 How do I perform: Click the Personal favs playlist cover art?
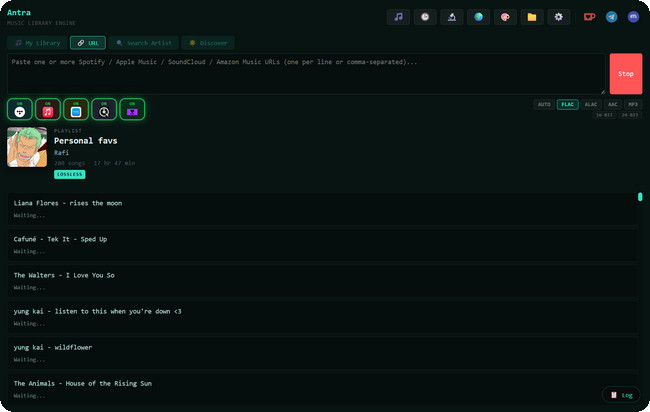[27, 147]
